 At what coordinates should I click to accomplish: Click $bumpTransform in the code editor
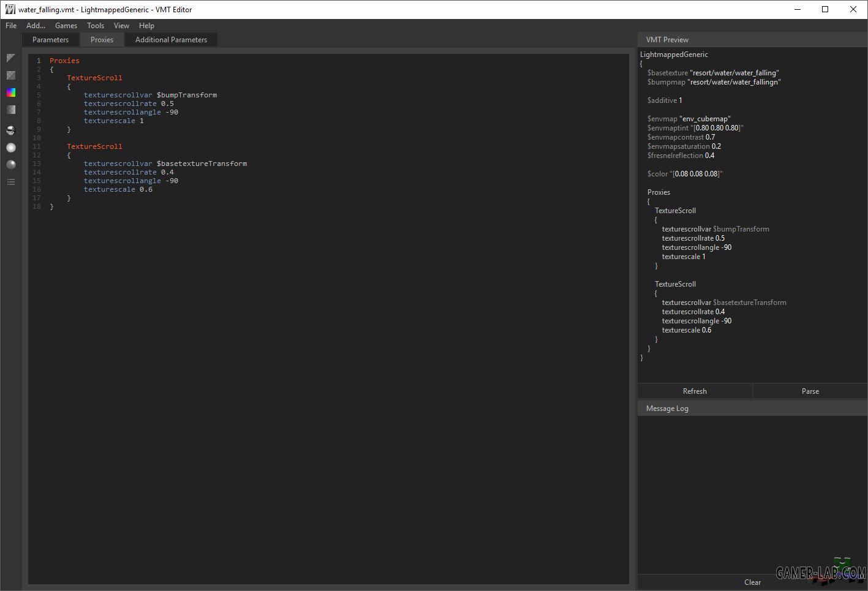(x=187, y=95)
